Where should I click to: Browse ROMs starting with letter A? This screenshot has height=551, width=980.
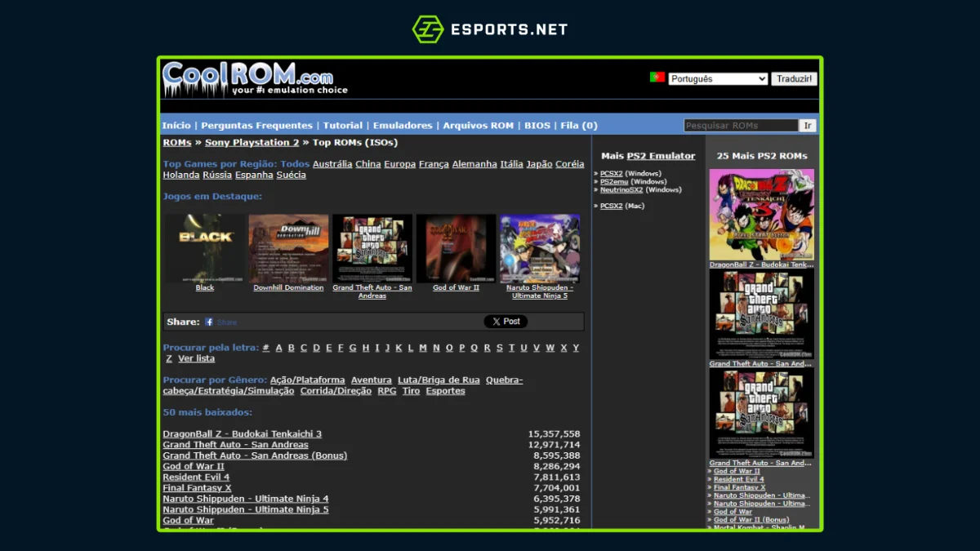pos(278,347)
